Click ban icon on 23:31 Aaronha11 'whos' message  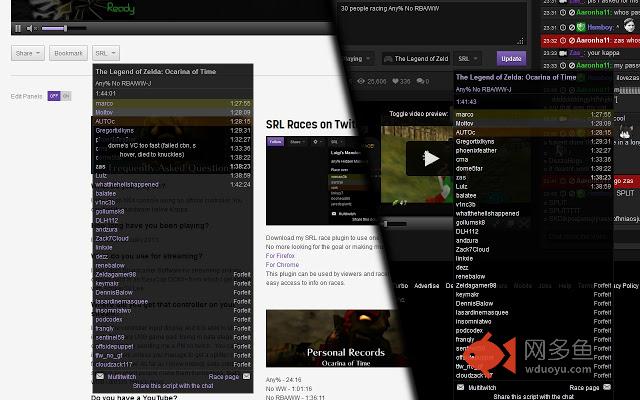tap(572, 12)
